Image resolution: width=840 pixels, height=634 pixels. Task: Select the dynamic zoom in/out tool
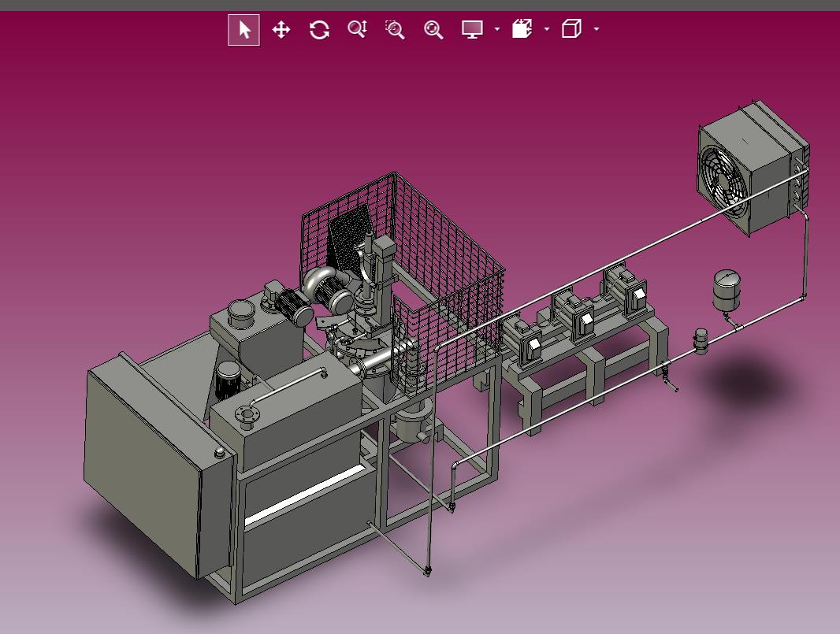(x=357, y=29)
